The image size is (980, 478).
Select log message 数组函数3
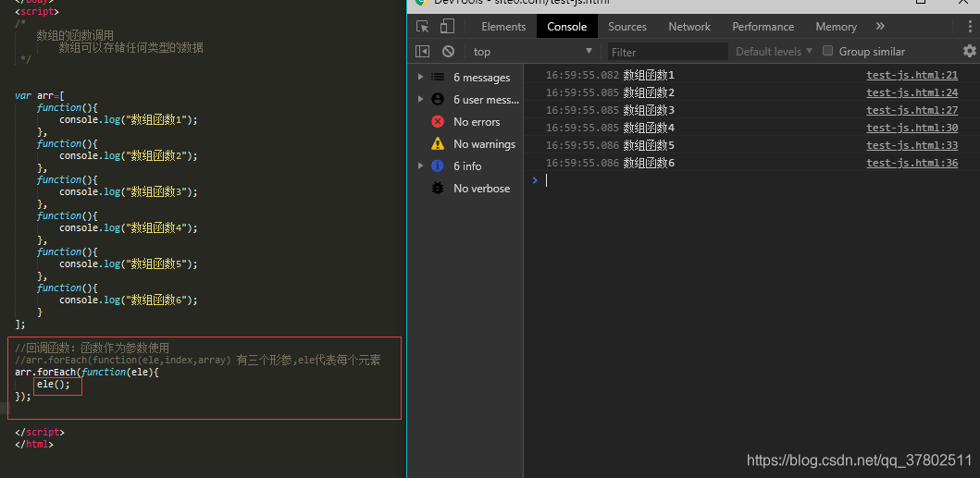click(x=649, y=111)
